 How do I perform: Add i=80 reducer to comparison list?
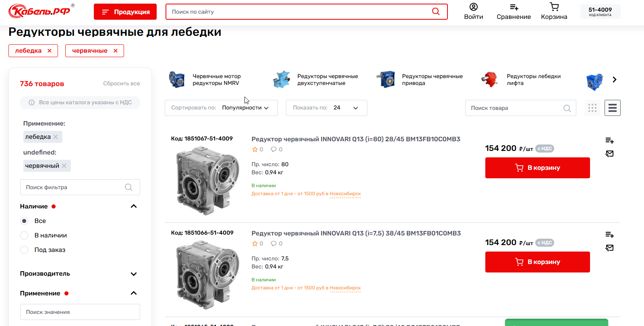pos(609,140)
